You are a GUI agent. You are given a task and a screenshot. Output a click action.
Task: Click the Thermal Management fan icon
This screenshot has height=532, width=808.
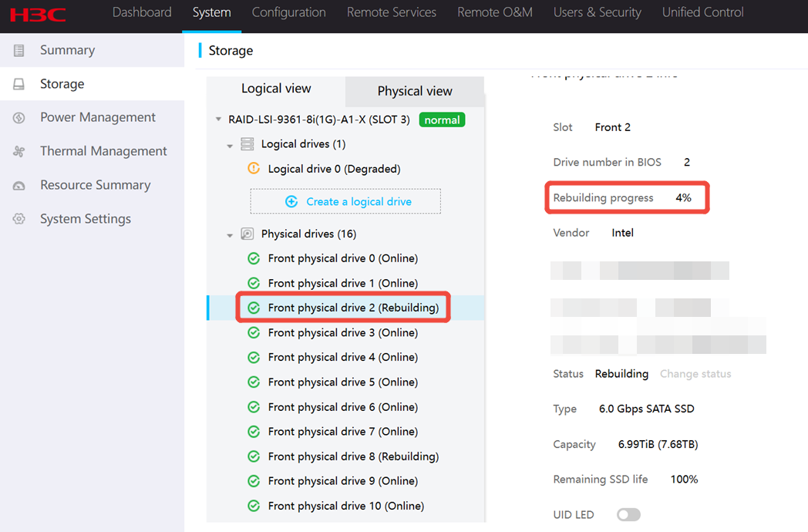coord(19,152)
